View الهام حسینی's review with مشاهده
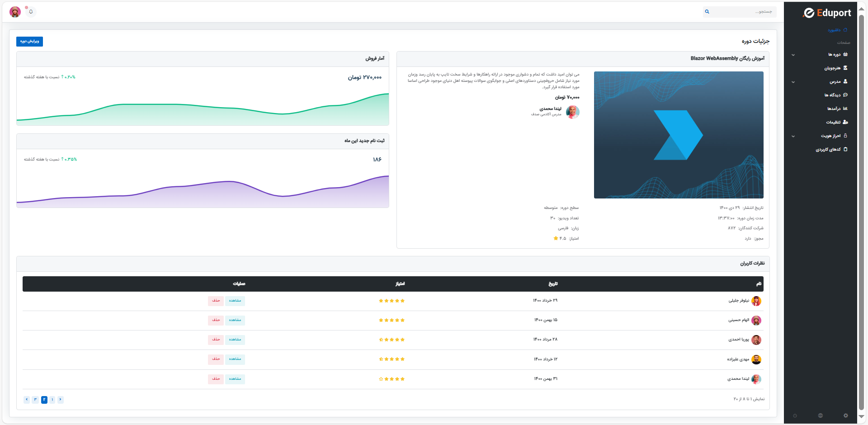The image size is (868, 425). [235, 320]
